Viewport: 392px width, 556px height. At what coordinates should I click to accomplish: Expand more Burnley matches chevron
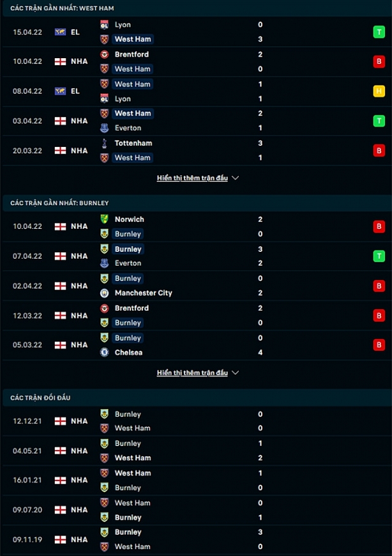click(x=236, y=373)
